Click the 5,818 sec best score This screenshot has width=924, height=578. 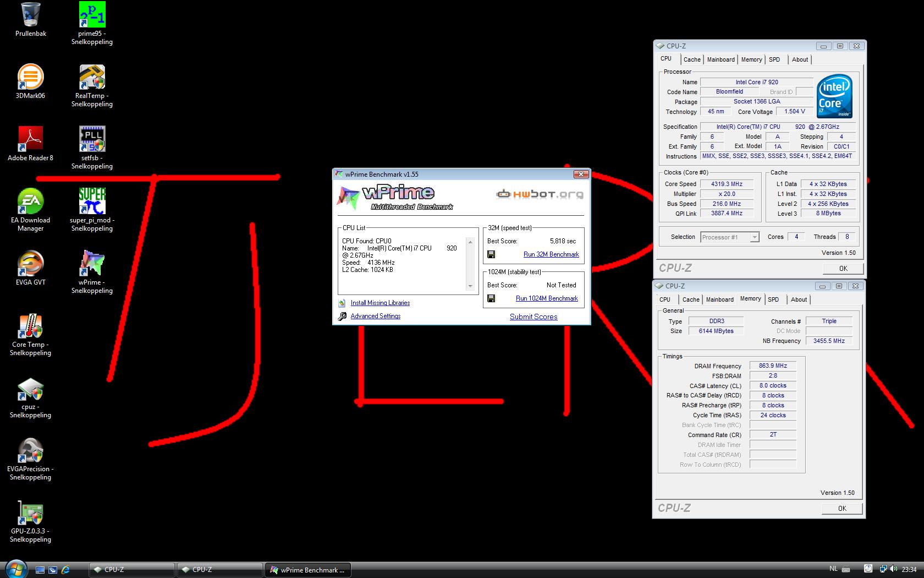563,241
